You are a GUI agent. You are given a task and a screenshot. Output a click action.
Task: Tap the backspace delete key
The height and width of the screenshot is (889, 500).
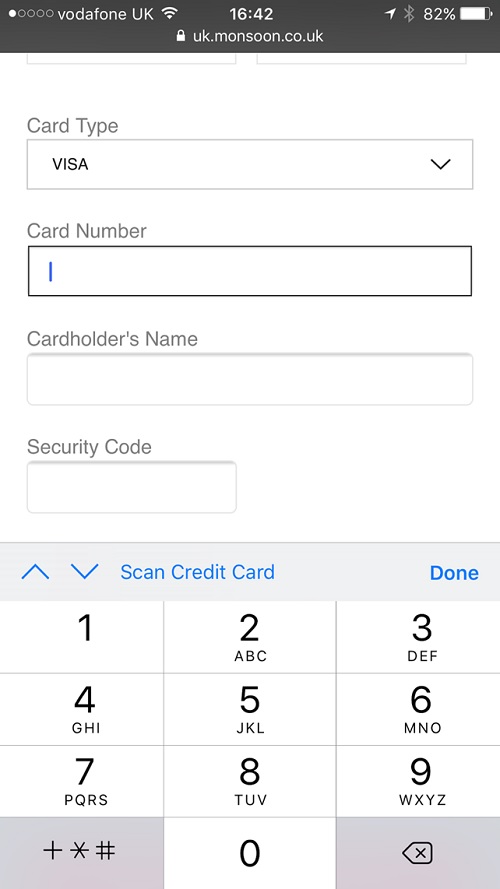click(418, 853)
